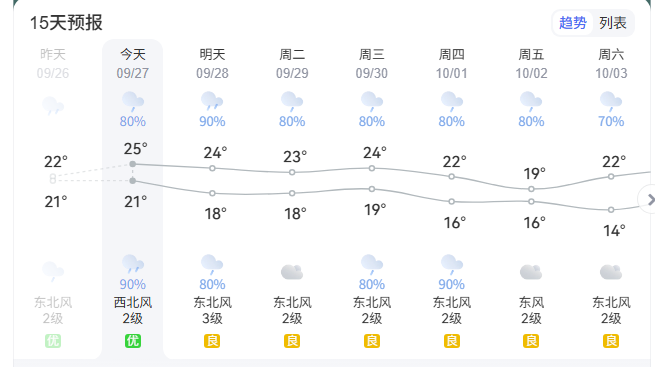Show next days with right arrow
This screenshot has width=655, height=367.
(650, 200)
